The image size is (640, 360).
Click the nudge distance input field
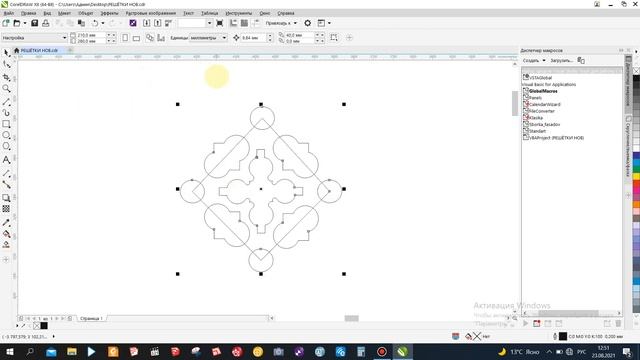click(x=253, y=38)
